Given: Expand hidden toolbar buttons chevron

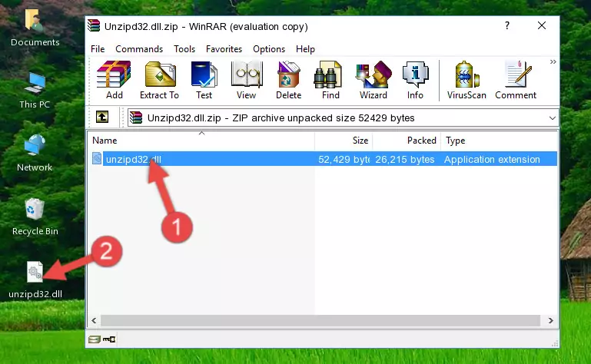Looking at the screenshot, I should click(553, 61).
